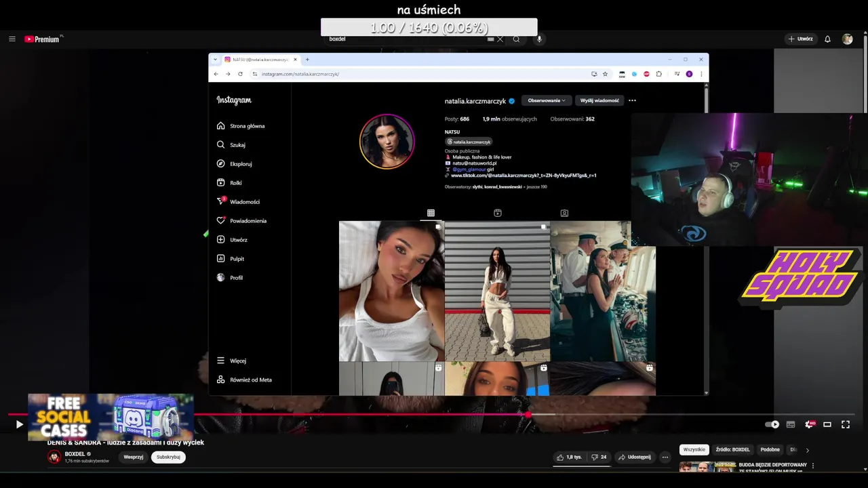Go to YouTube Premium home logo
Screen dimensions: 868x488
pos(42,39)
